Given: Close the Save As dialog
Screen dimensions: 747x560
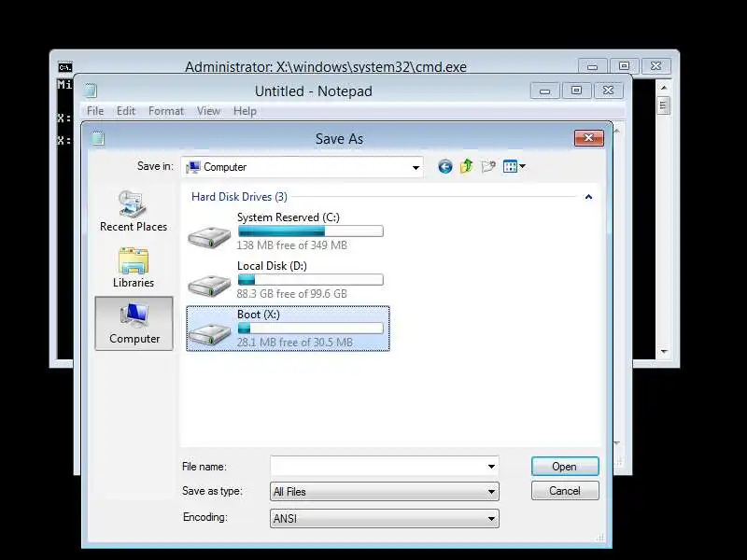Looking at the screenshot, I should point(589,138).
